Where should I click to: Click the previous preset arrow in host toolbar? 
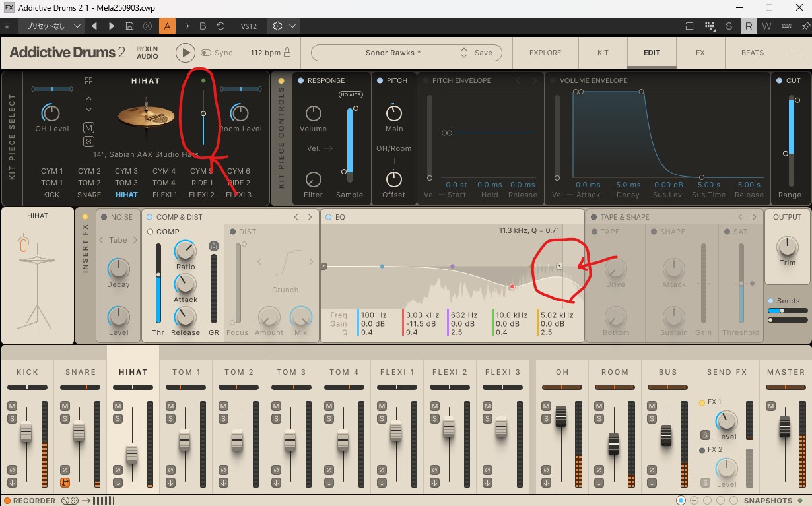[x=94, y=26]
